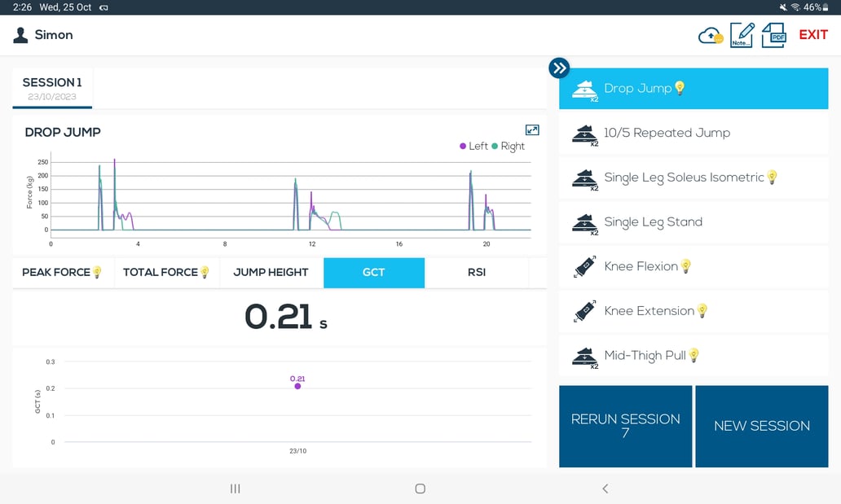Click the Simon user profile icon

20,35
